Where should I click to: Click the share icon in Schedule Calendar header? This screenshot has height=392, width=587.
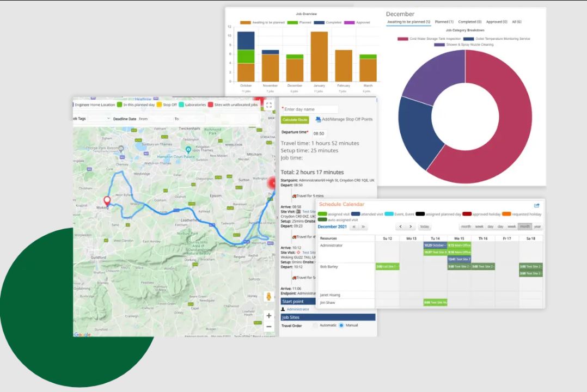(x=536, y=205)
